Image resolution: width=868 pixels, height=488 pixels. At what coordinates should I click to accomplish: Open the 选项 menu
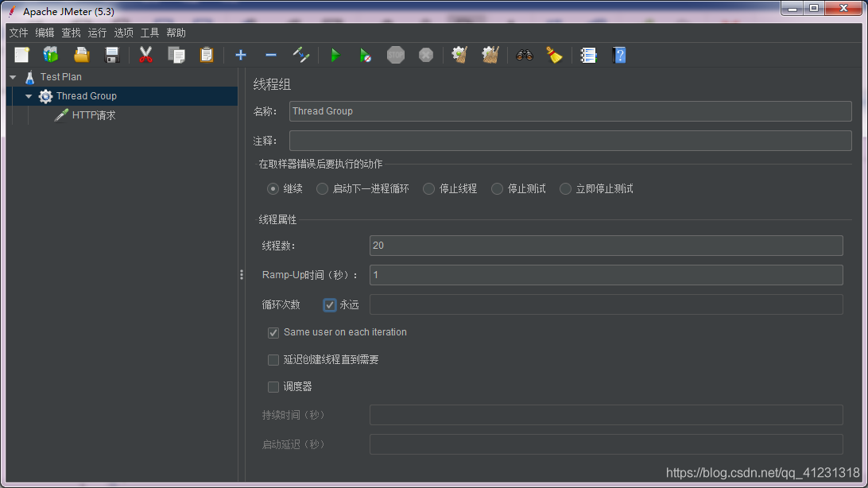[x=123, y=33]
